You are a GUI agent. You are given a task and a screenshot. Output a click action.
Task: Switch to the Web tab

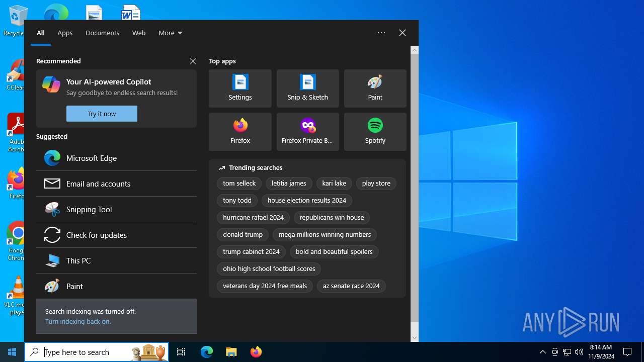point(139,33)
